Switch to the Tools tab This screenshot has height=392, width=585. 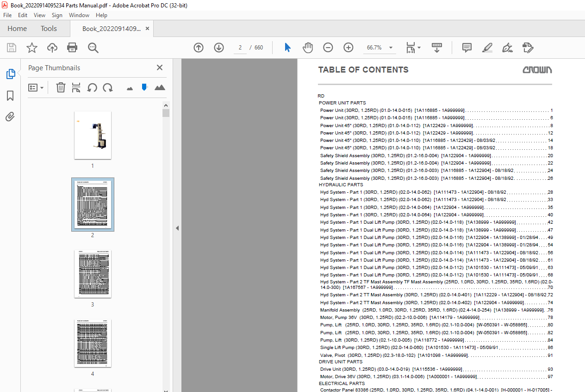pos(49,29)
